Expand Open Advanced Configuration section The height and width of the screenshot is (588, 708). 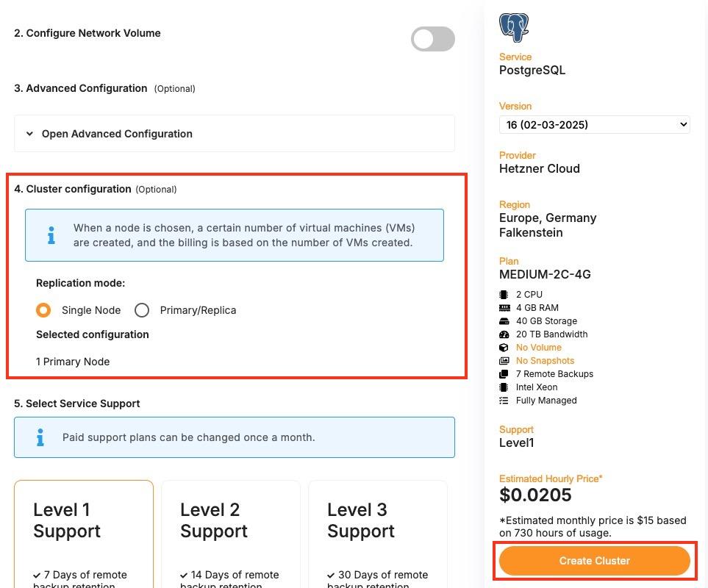click(x=117, y=134)
